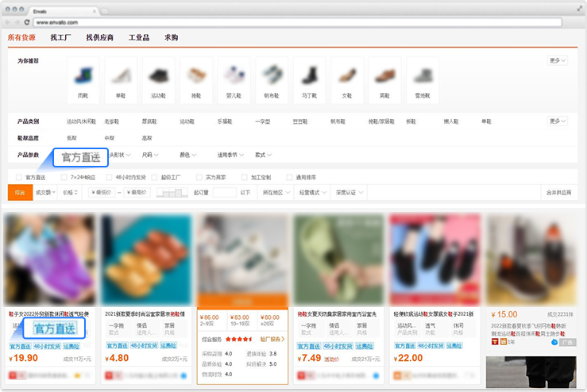
Task: Click the 起订量 quantity input box
Action: pos(225,193)
